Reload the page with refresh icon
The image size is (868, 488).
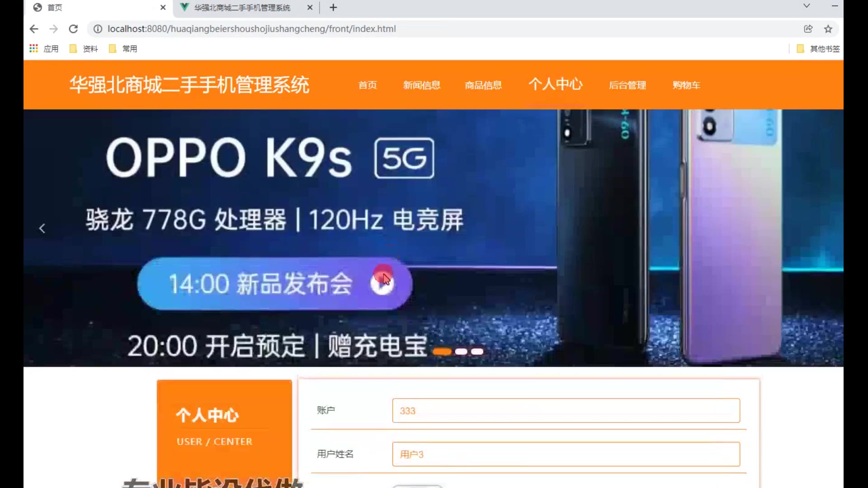73,29
